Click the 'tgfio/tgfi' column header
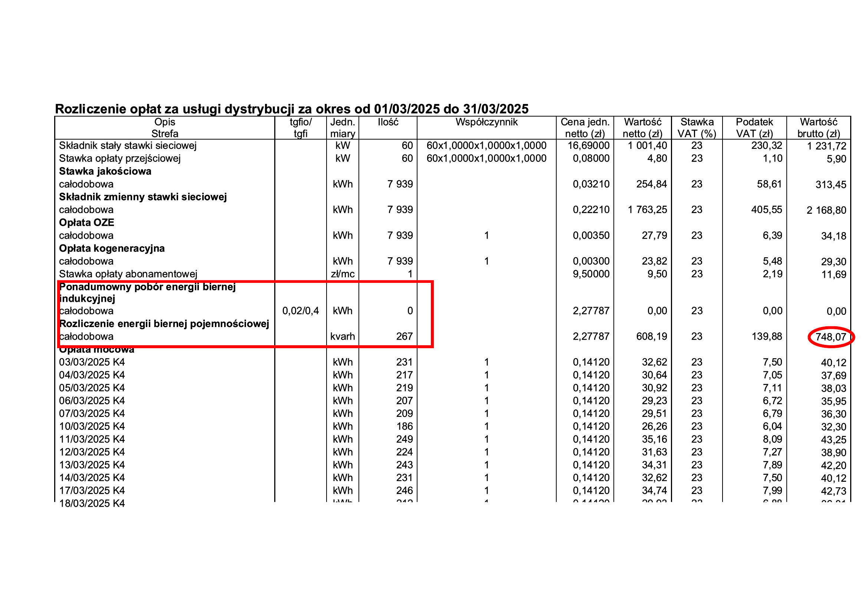This screenshot has width=868, height=614. point(301,128)
